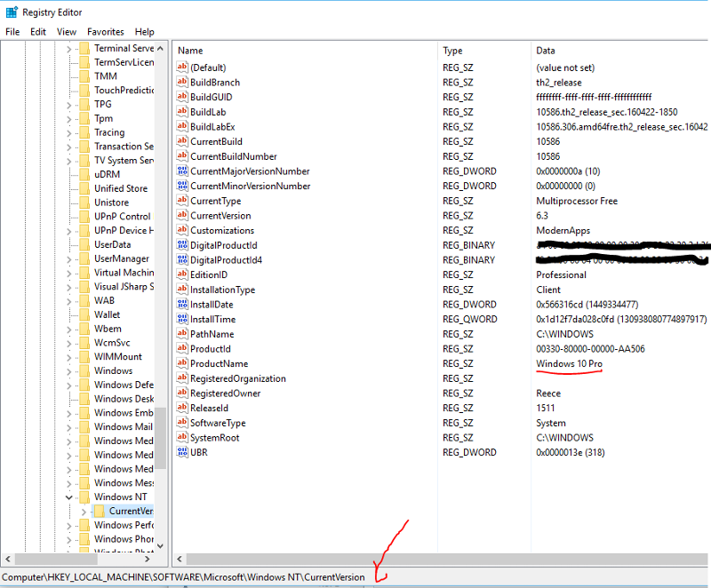
Task: Select the string icon of ReleaseId value
Action: (x=182, y=408)
